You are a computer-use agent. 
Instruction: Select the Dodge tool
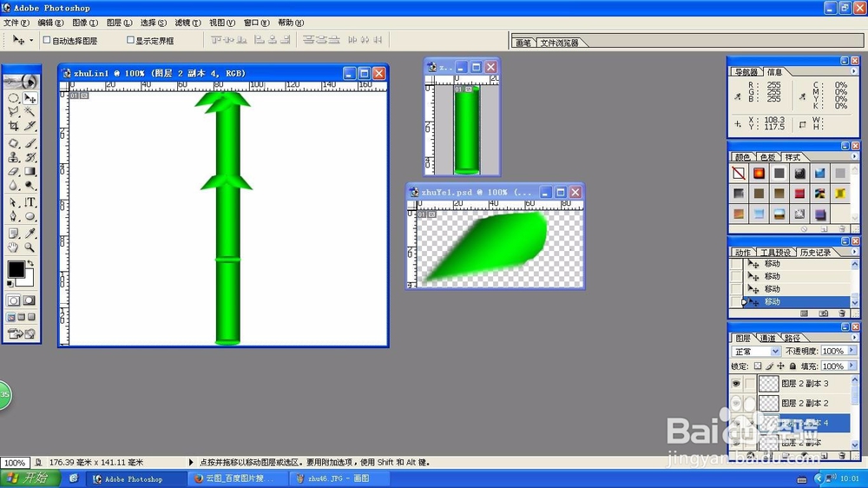(30, 185)
